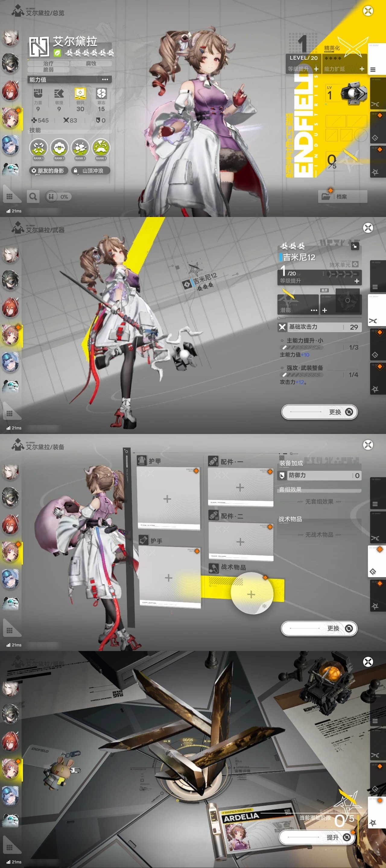Add item in round 战术物品 slot

point(251,594)
